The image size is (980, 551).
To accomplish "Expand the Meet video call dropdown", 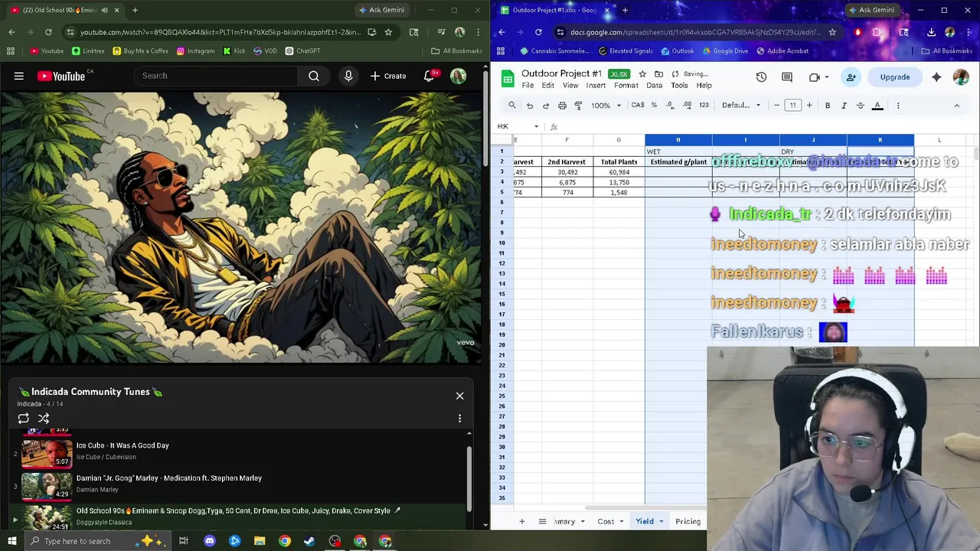I will (828, 77).
